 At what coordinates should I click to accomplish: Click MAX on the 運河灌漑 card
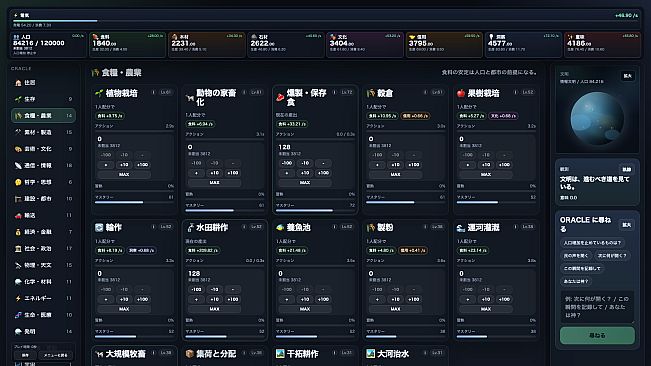coord(486,309)
